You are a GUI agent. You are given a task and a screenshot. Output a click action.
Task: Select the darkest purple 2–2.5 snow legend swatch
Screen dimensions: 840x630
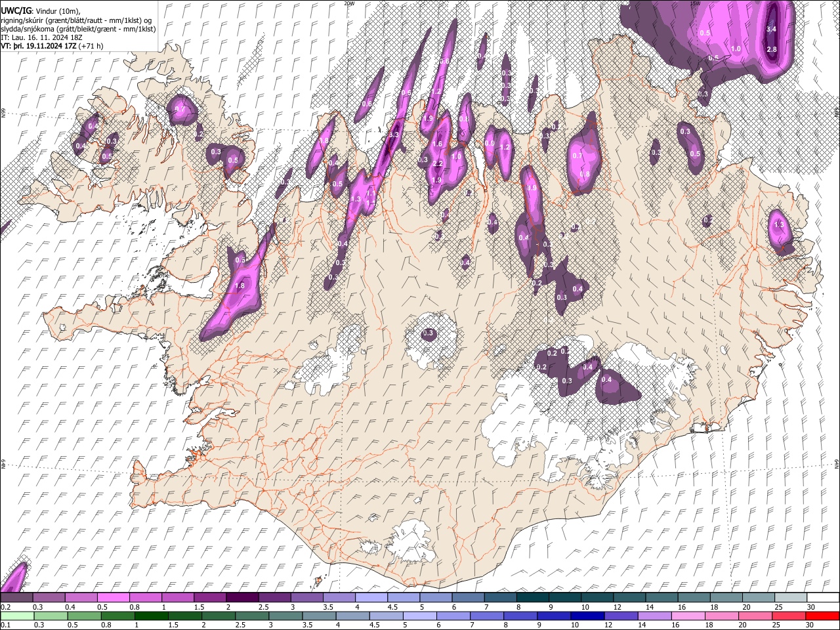coord(242,597)
